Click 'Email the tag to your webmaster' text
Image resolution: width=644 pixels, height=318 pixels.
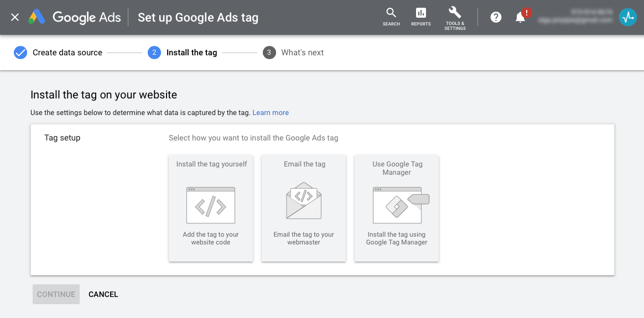pos(304,238)
